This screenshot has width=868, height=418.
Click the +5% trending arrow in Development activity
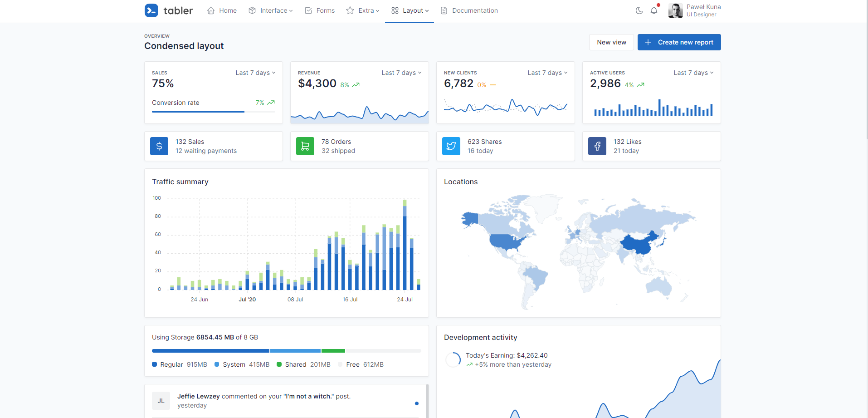click(469, 364)
